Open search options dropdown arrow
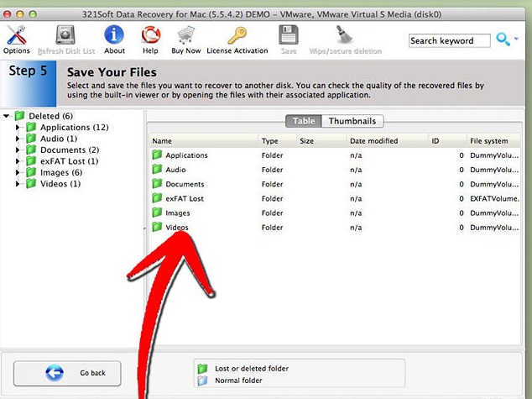Viewport: 532px width, 399px height. click(516, 39)
